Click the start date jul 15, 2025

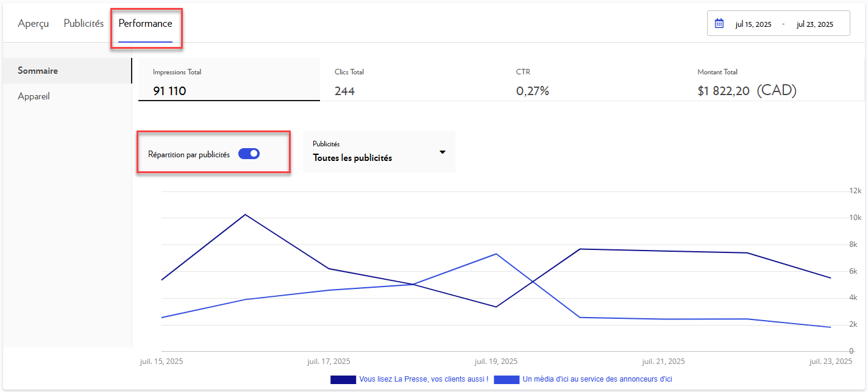[x=753, y=24]
